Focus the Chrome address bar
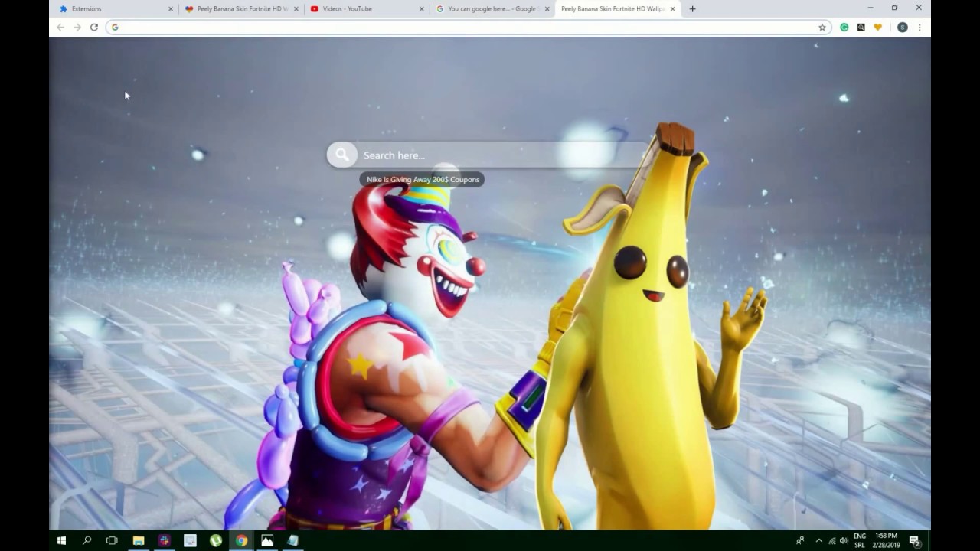980x551 pixels. tap(469, 27)
